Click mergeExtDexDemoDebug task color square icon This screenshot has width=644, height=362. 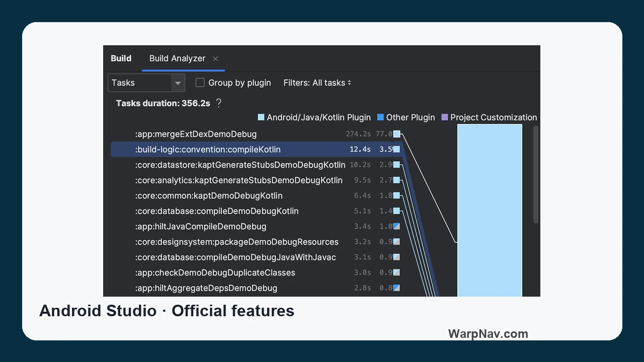tap(397, 134)
